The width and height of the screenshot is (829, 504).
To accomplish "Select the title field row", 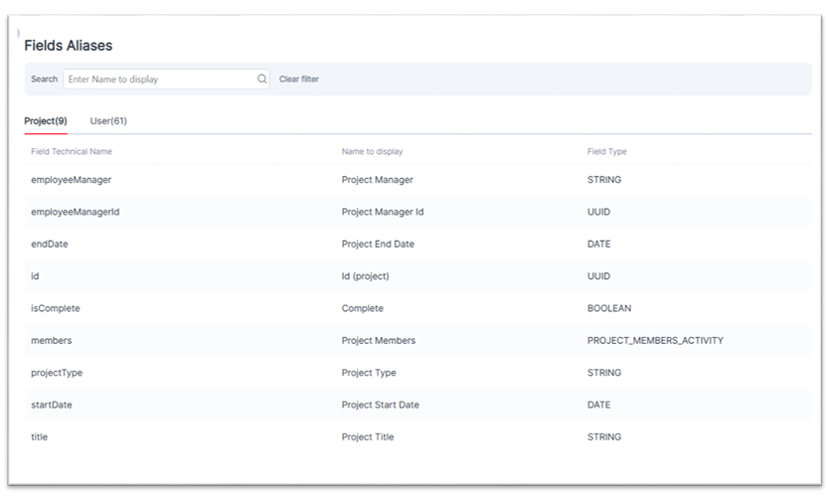I will tap(40, 437).
